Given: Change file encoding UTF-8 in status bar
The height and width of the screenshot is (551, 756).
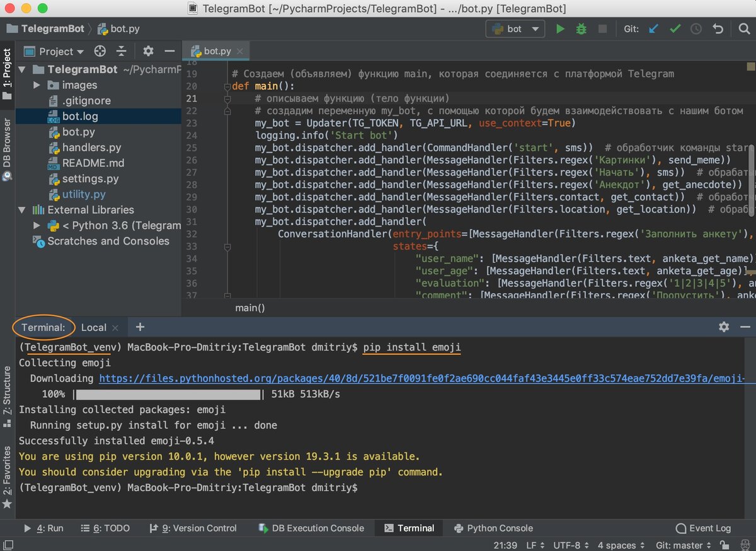Looking at the screenshot, I should pyautogui.click(x=571, y=545).
